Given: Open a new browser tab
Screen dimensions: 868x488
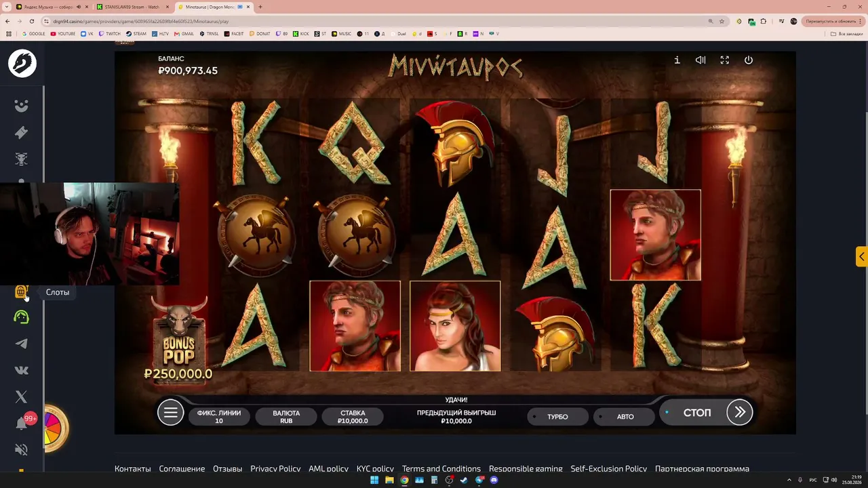Looking at the screenshot, I should point(260,7).
